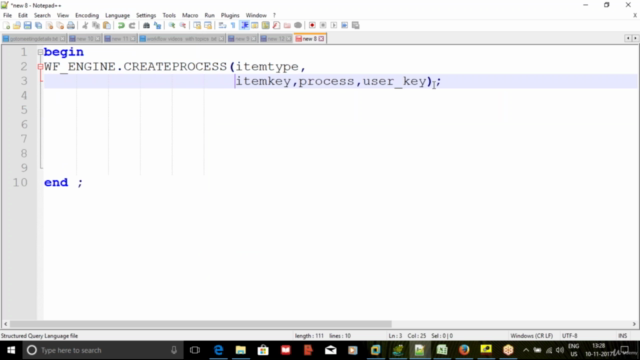Click INS indicator in status bar

tap(622, 336)
